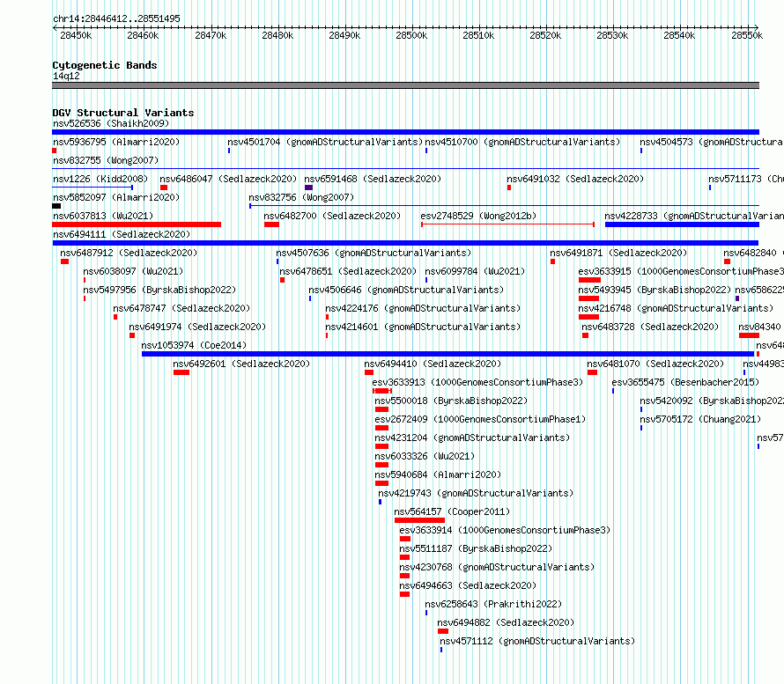Click the nsv6492601 (Sedlazeck2020) label
Screen dimensions: 784x684
(x=241, y=364)
